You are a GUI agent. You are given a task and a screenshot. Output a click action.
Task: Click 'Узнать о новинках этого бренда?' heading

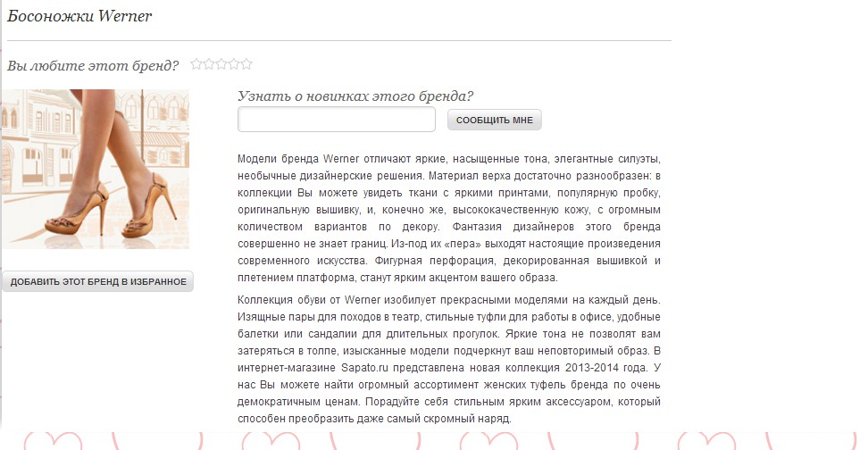(x=355, y=96)
